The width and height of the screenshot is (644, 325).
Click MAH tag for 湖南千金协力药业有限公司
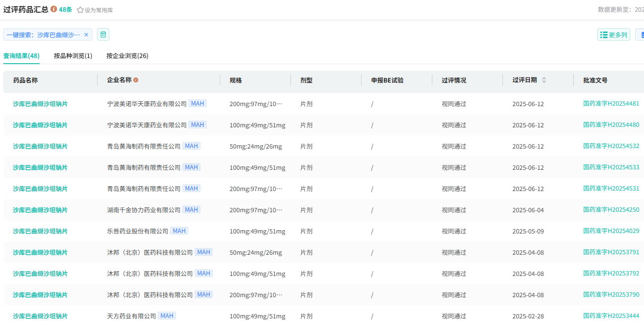pos(191,209)
